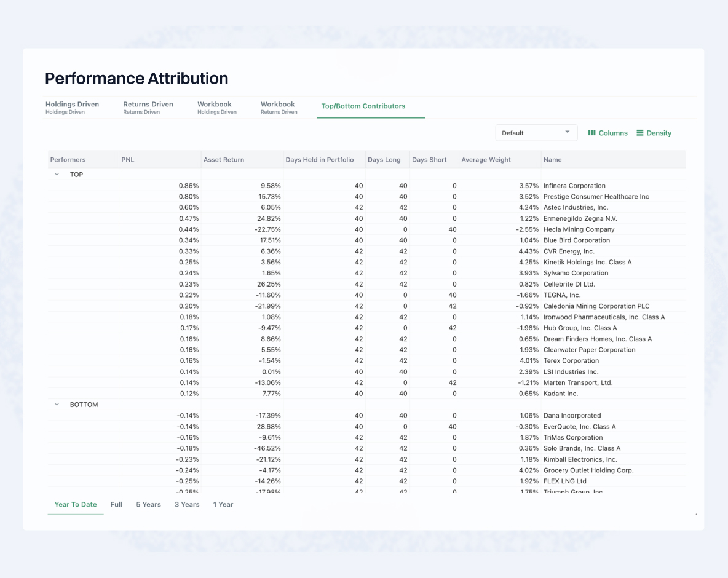The image size is (728, 578).
Task: Click the 4.43% average weight value
Action: tap(529, 251)
